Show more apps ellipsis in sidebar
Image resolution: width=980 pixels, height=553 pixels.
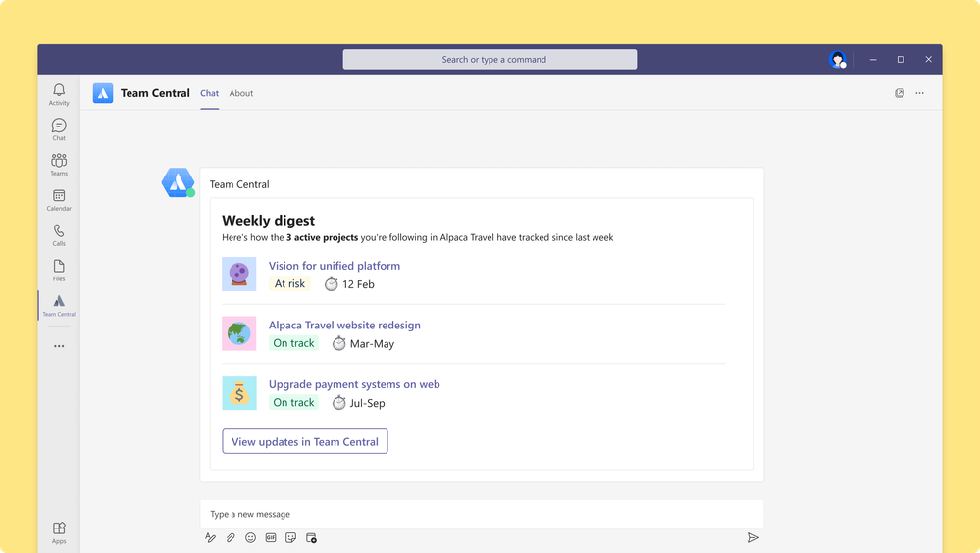pos(59,345)
